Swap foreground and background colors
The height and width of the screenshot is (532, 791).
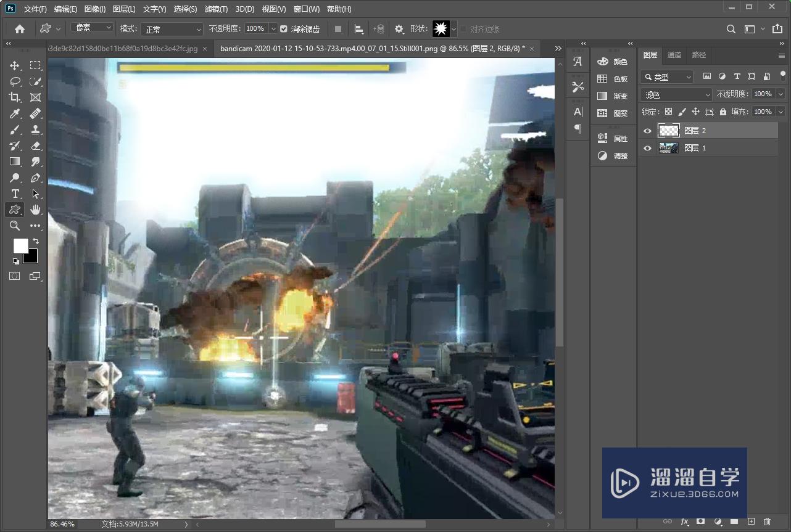pyautogui.click(x=36, y=241)
